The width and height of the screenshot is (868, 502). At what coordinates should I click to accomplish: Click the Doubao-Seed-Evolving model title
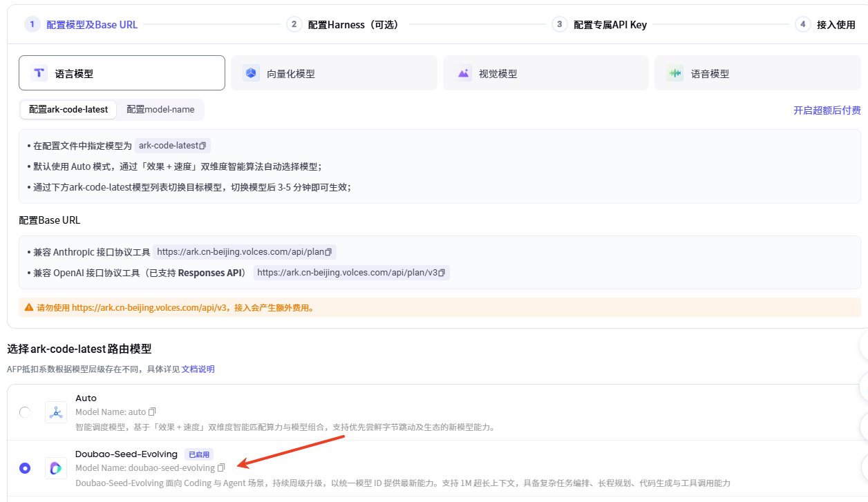click(126, 454)
